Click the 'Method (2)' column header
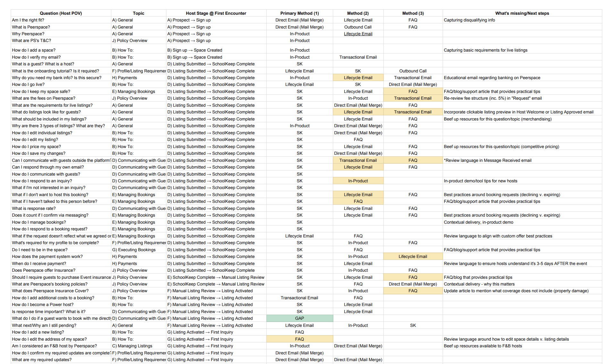 (x=358, y=13)
